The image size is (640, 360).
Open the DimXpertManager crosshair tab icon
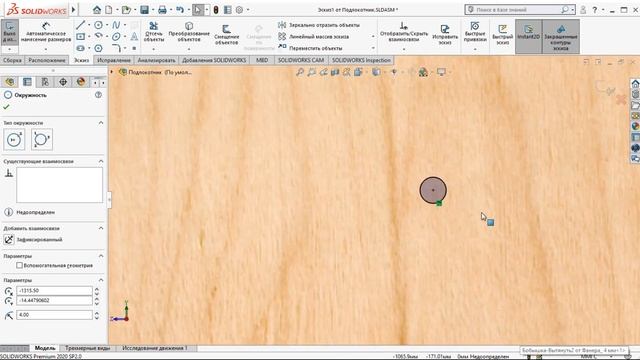coord(63,82)
